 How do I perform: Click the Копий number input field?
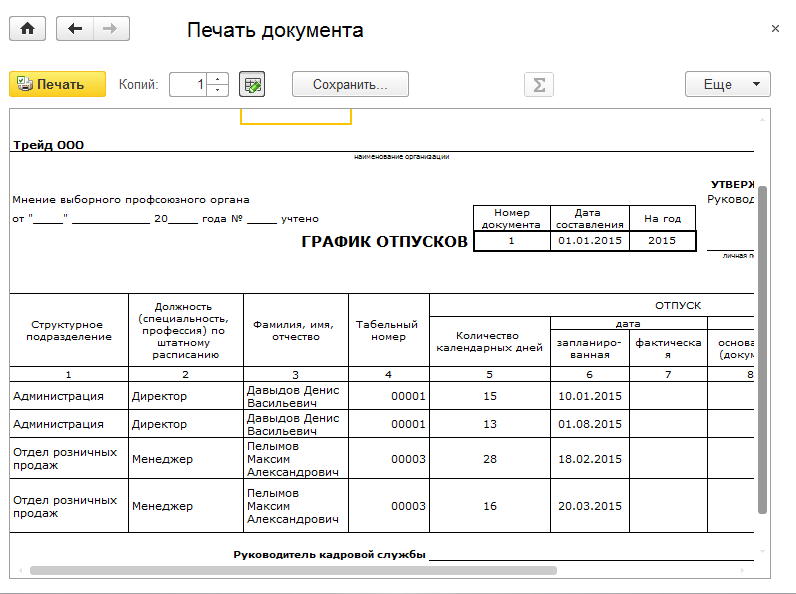[x=189, y=85]
